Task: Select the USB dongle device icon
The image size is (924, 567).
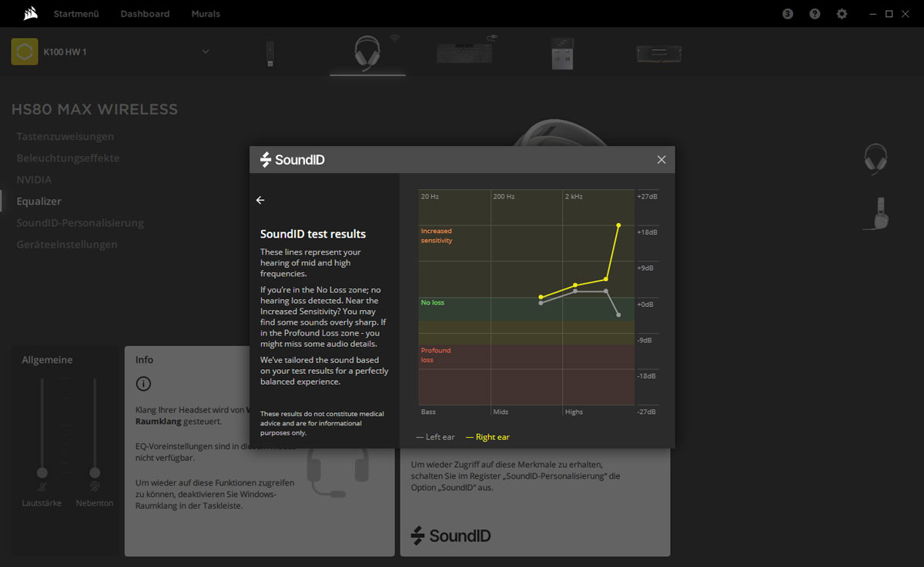Action: (270, 53)
